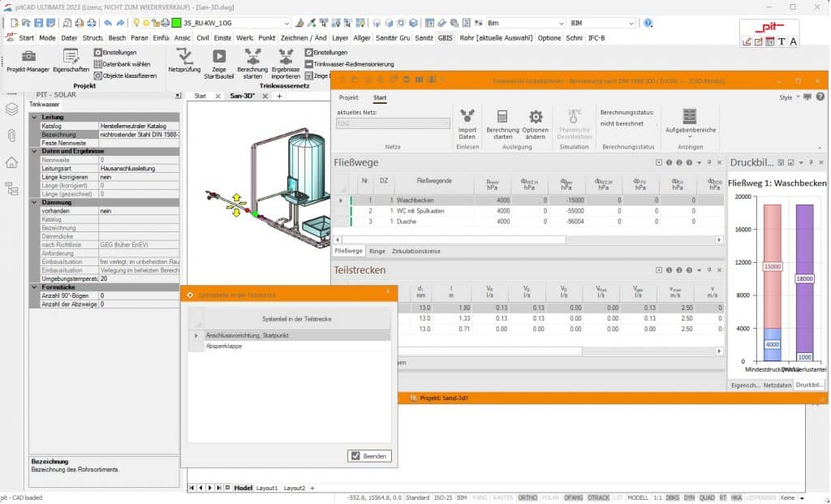
Task: Click the Save icon in top toolbar
Action: click(x=39, y=23)
